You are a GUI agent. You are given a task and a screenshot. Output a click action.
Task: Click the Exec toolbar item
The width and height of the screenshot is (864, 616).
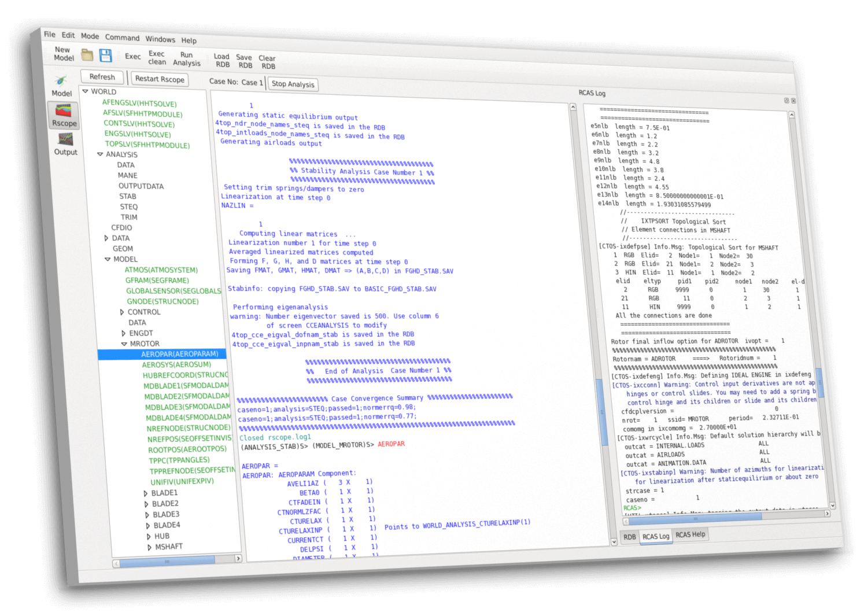[x=132, y=56]
